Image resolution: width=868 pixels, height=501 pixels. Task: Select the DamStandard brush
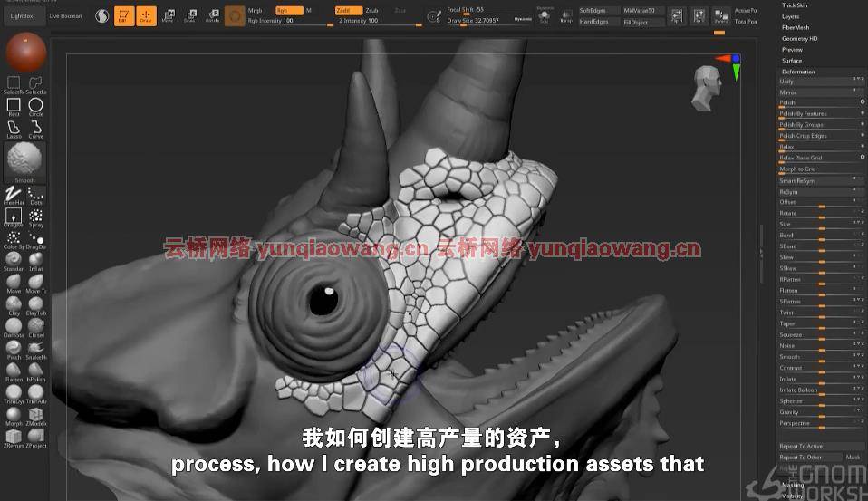point(14,328)
